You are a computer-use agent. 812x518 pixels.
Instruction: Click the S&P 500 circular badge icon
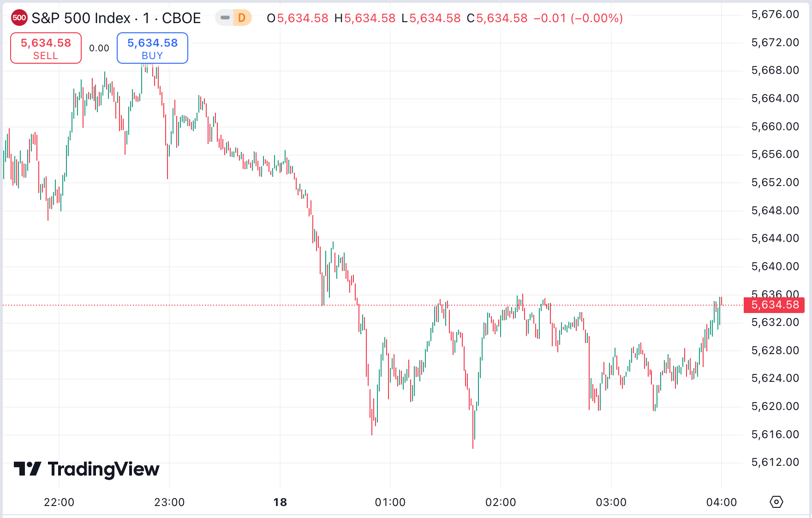point(19,18)
